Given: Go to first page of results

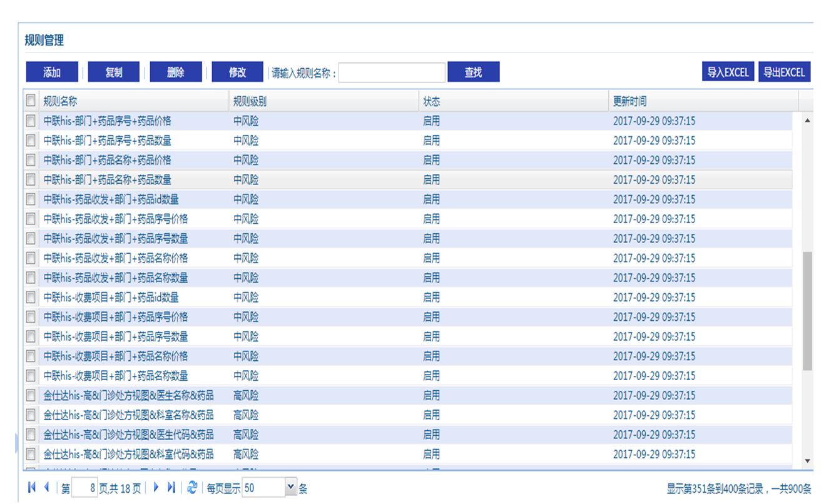Looking at the screenshot, I should coord(32,488).
